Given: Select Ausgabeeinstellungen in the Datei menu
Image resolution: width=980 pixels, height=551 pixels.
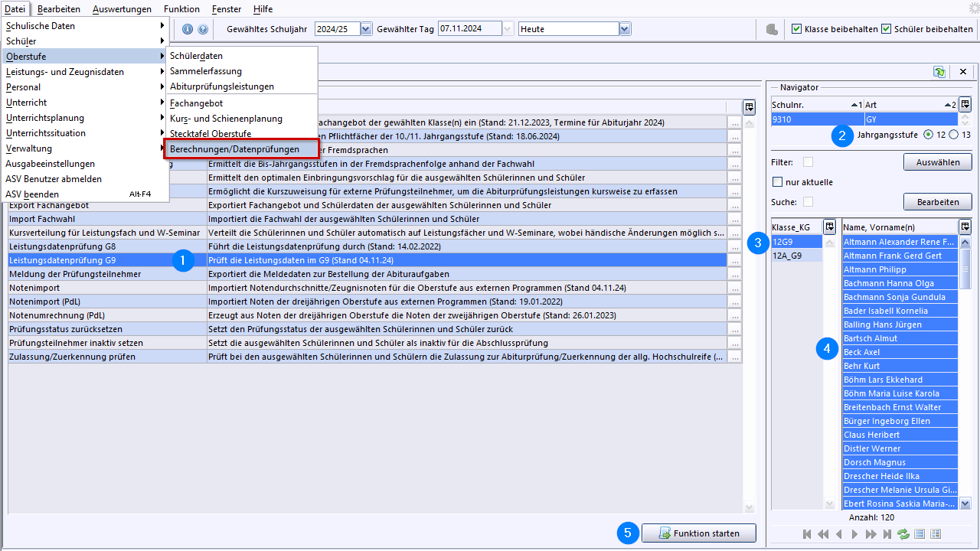Looking at the screenshot, I should tap(84, 164).
